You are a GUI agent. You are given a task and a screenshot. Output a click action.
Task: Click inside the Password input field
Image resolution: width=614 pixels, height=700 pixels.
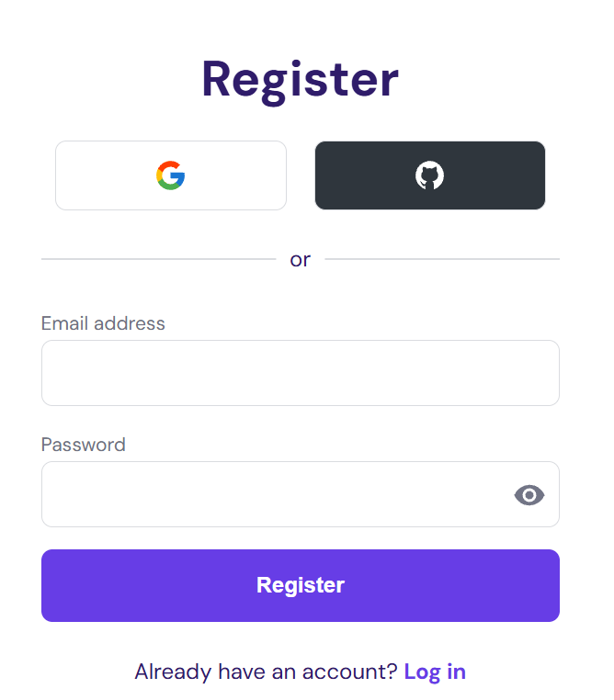[276, 494]
